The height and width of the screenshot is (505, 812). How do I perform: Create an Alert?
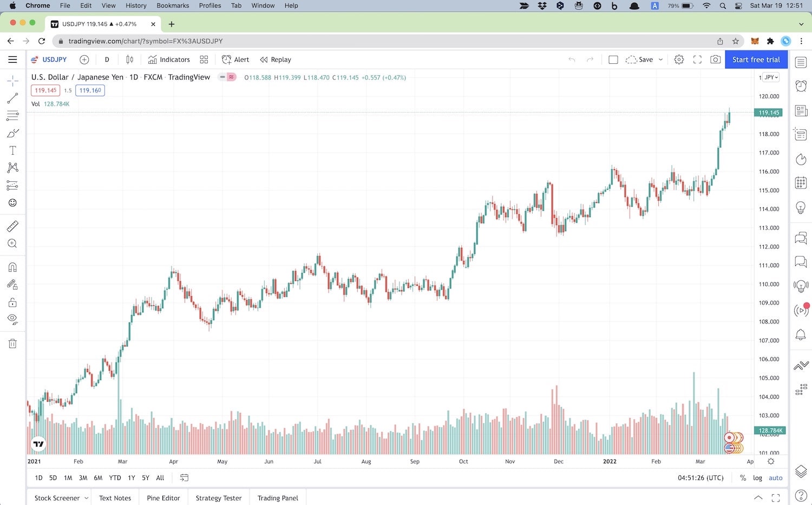[235, 60]
